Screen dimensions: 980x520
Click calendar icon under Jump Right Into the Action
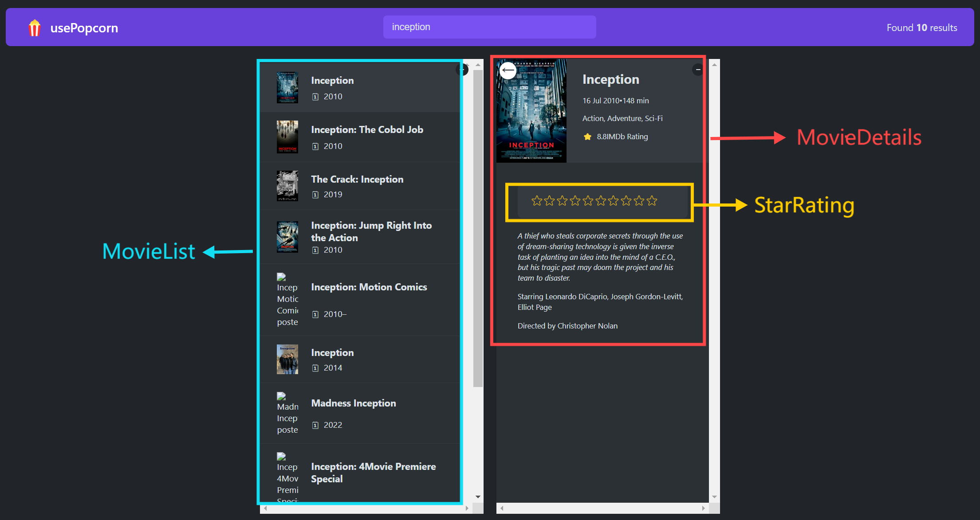point(315,250)
